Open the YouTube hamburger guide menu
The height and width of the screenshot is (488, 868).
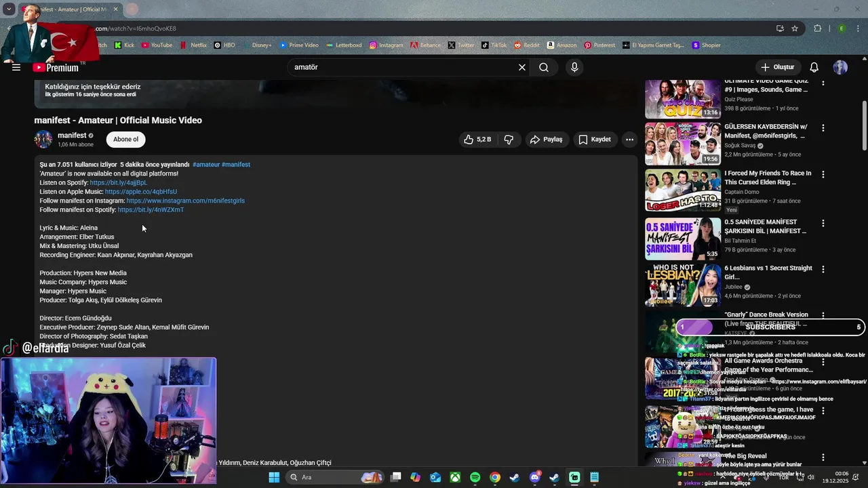pos(16,67)
